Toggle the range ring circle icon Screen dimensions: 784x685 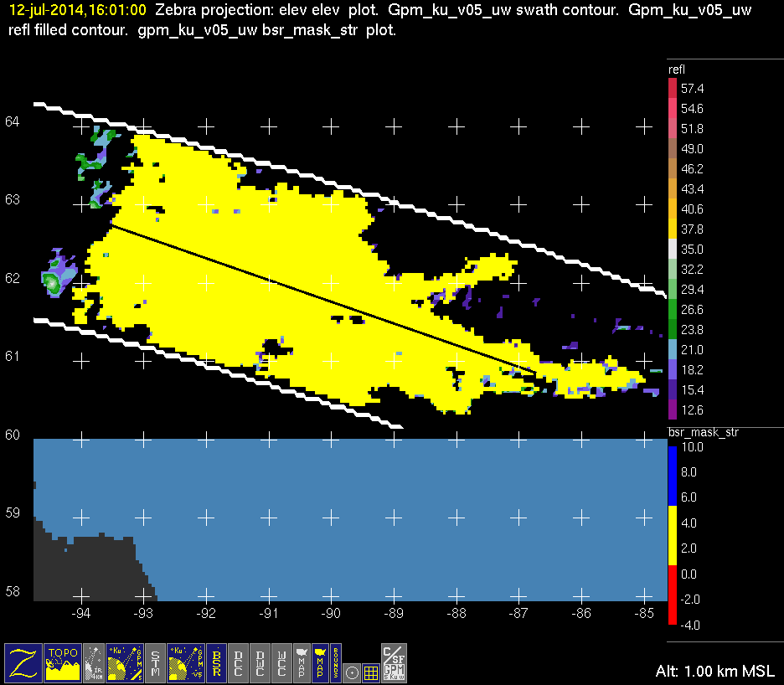pos(352,673)
